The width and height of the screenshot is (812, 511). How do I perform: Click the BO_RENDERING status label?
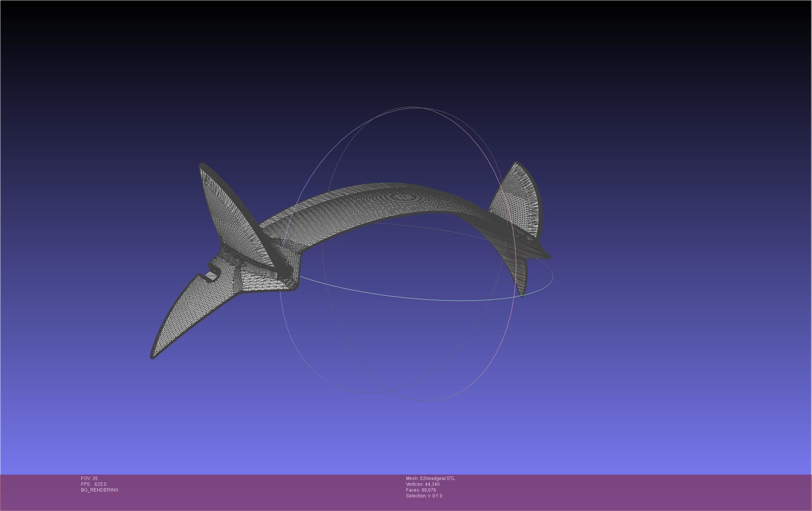pos(100,490)
